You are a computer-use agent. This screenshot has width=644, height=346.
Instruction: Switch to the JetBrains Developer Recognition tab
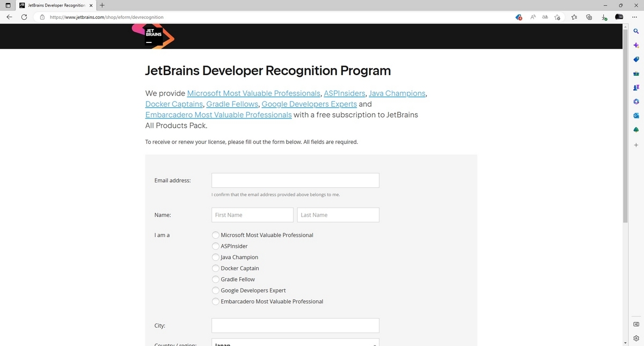pos(54,5)
